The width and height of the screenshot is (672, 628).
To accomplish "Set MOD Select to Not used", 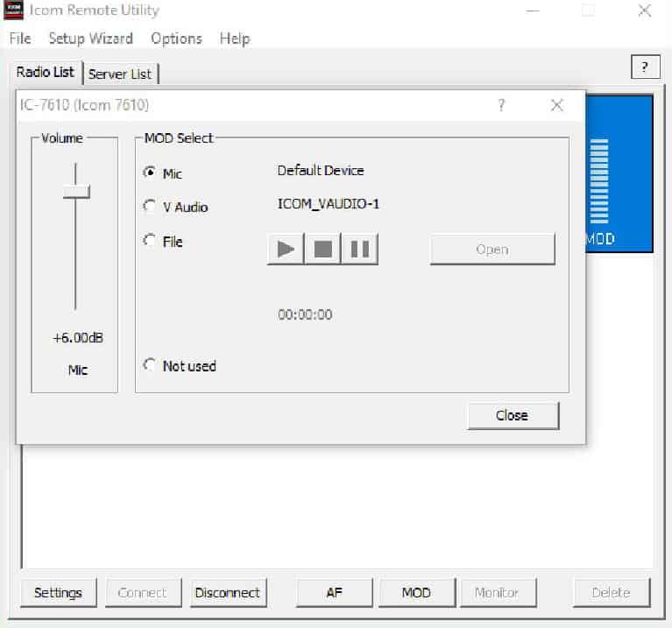I will 150,366.
